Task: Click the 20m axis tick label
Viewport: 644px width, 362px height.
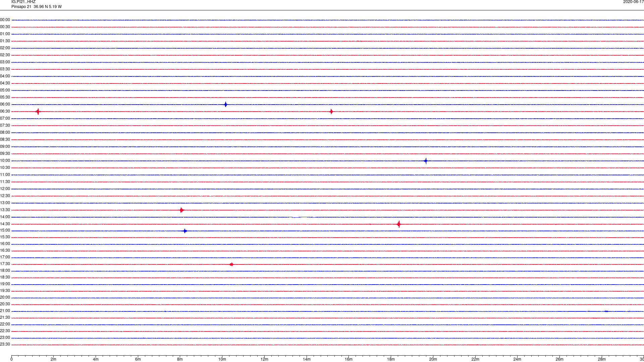Action: 433,359
